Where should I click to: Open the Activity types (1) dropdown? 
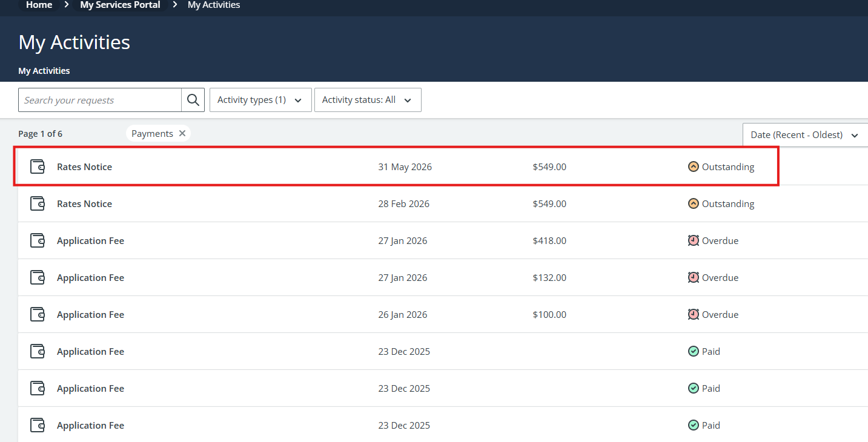260,100
